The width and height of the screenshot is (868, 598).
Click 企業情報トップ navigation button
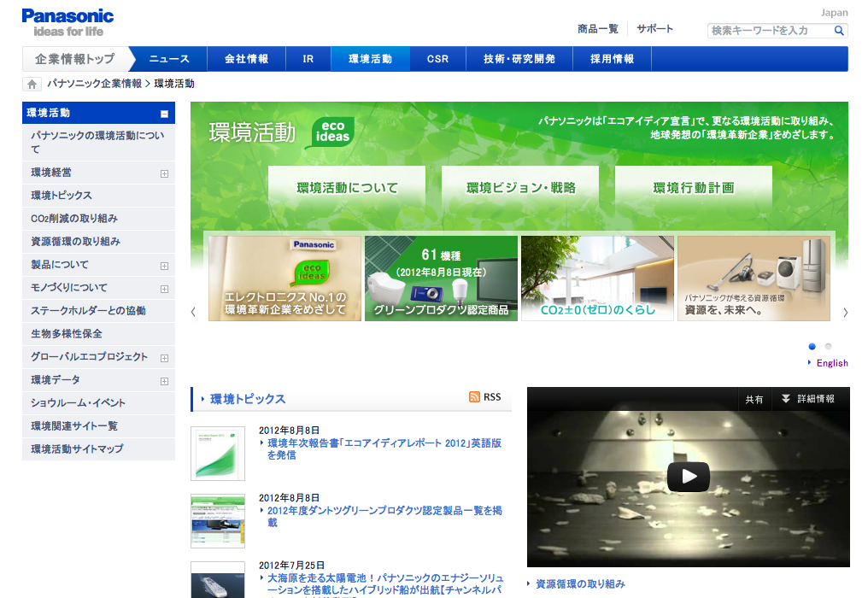click(75, 59)
